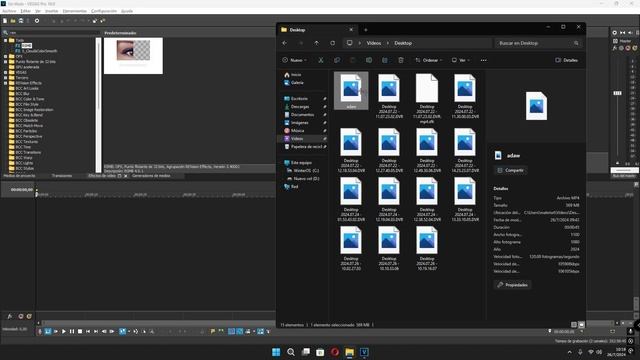640x360 pixels.
Task: Open the Ver view dropdown
Action: 460,60
